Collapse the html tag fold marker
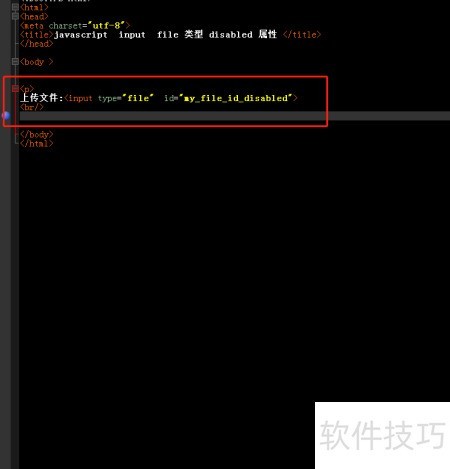The image size is (450, 469). coord(15,7)
